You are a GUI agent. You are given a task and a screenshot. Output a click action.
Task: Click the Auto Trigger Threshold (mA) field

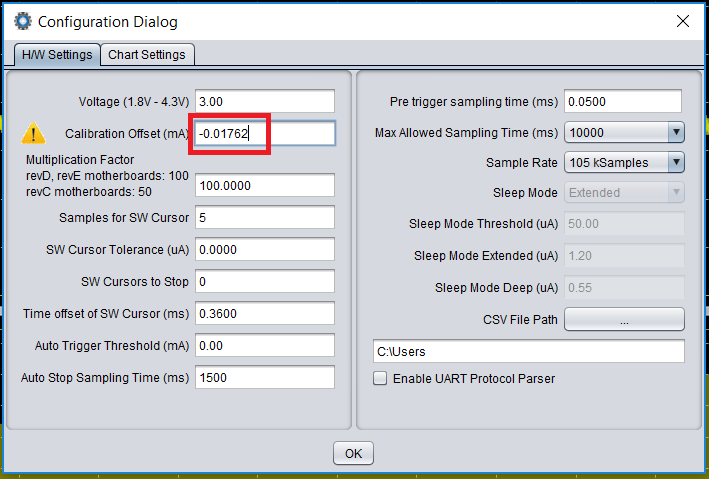[265, 346]
